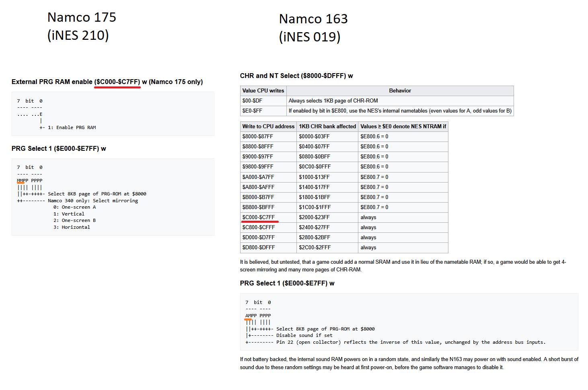Click the "Namco 175" title
This screenshot has height=390, width=588.
coord(82,17)
